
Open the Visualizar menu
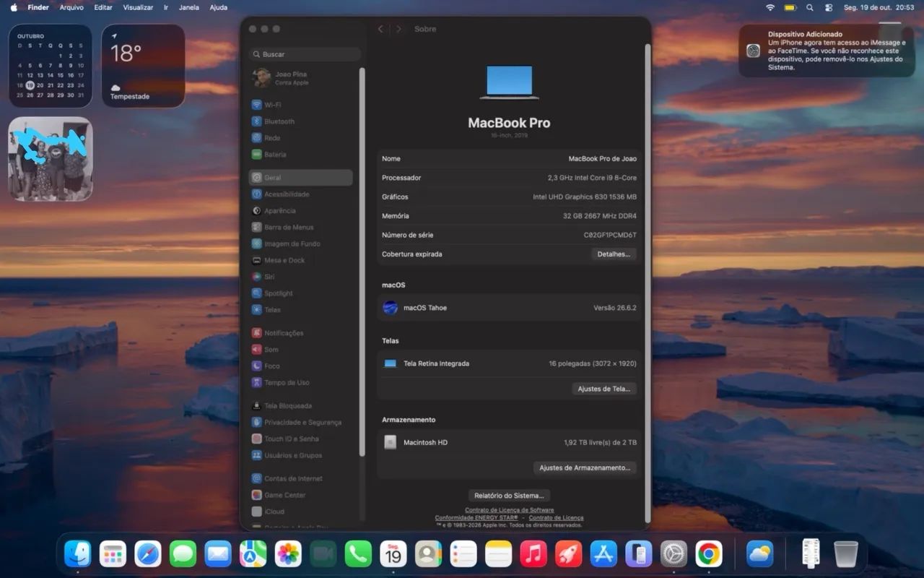138,7
